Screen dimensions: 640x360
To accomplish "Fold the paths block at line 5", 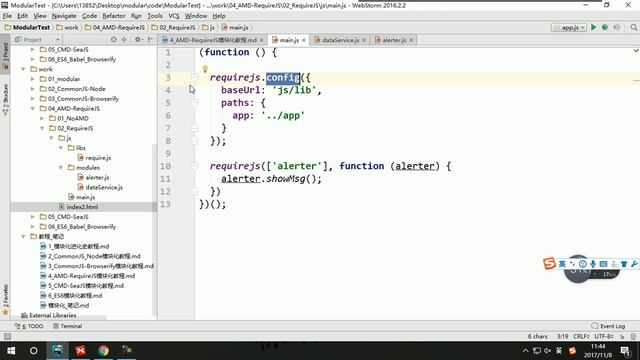I will click(x=195, y=103).
